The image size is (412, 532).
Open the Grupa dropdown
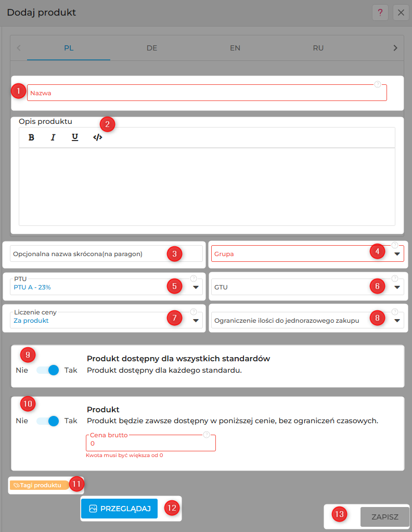307,254
